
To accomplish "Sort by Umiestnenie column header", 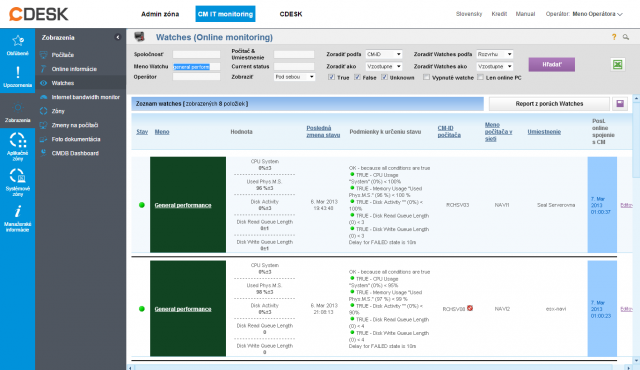I will tap(544, 132).
